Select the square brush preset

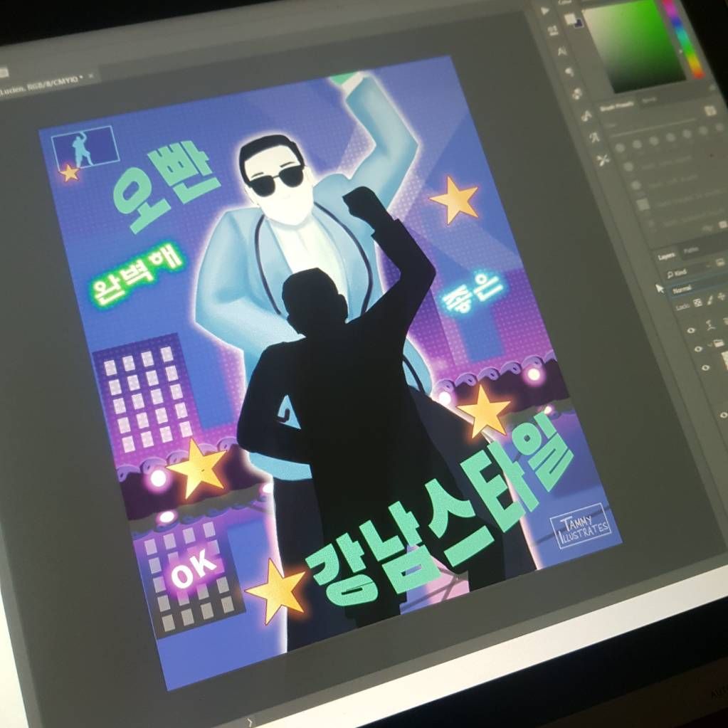(x=643, y=204)
